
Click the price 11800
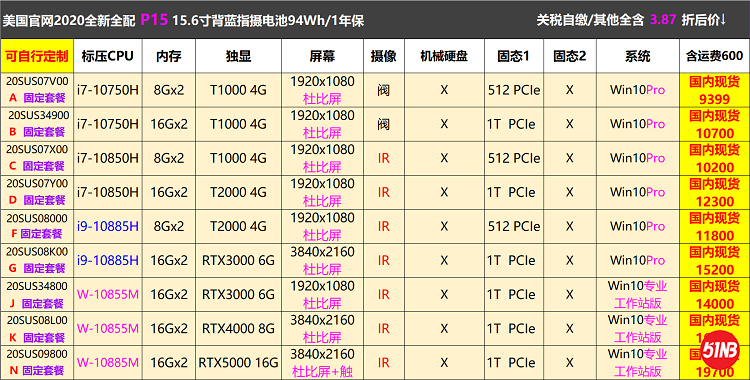point(715,235)
